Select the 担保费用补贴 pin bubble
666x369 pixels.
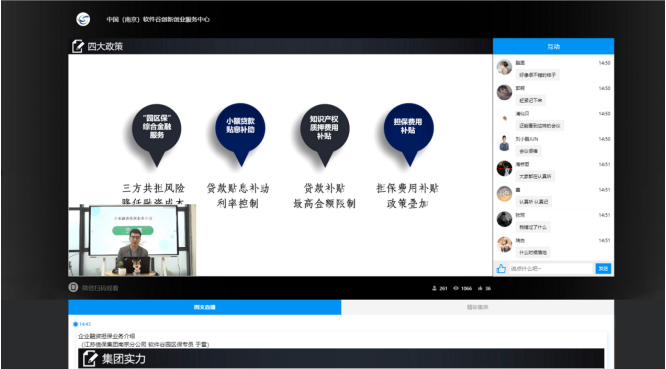point(408,134)
